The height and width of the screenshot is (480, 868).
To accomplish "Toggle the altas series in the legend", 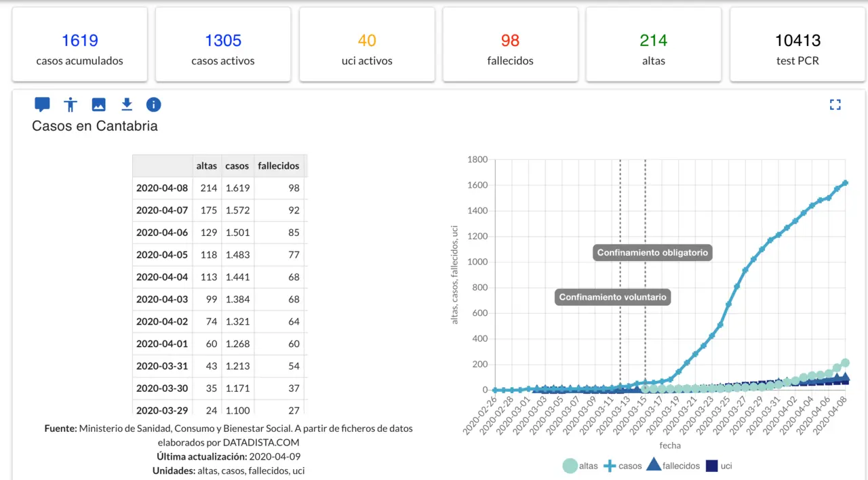I will (580, 466).
